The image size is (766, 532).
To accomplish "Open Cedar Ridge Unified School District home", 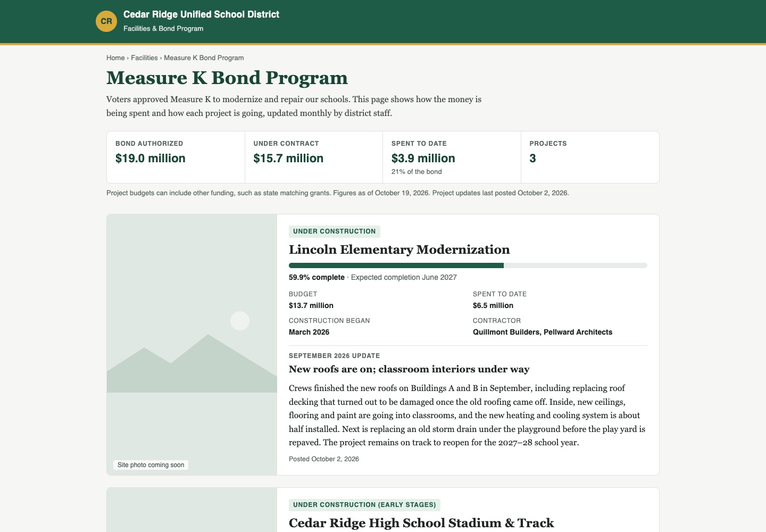I will click(x=201, y=14).
